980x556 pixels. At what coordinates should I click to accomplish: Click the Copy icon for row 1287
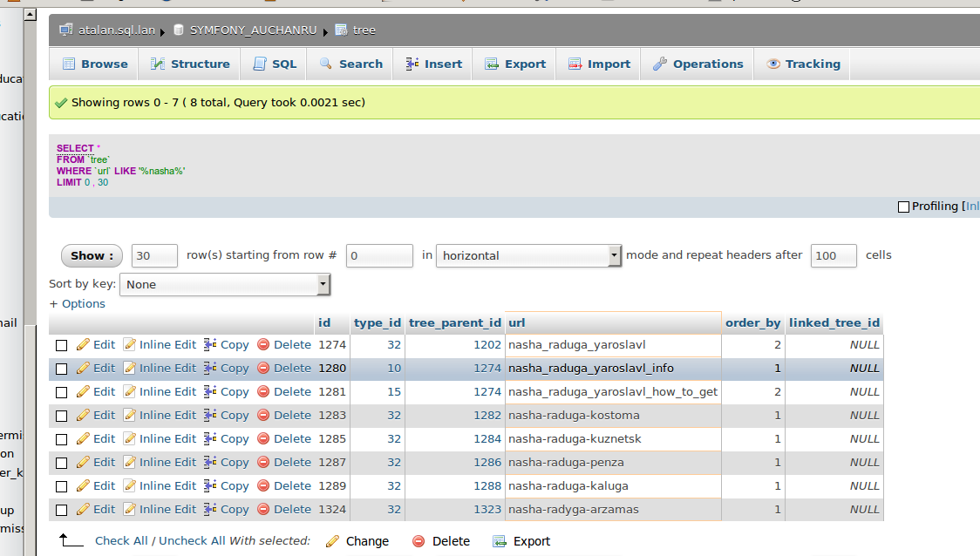click(211, 462)
